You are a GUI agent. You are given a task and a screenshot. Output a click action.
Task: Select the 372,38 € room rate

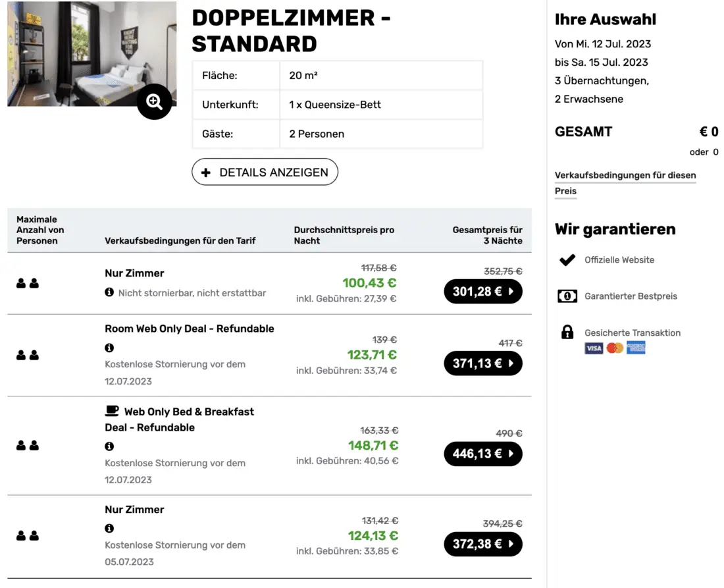point(483,544)
